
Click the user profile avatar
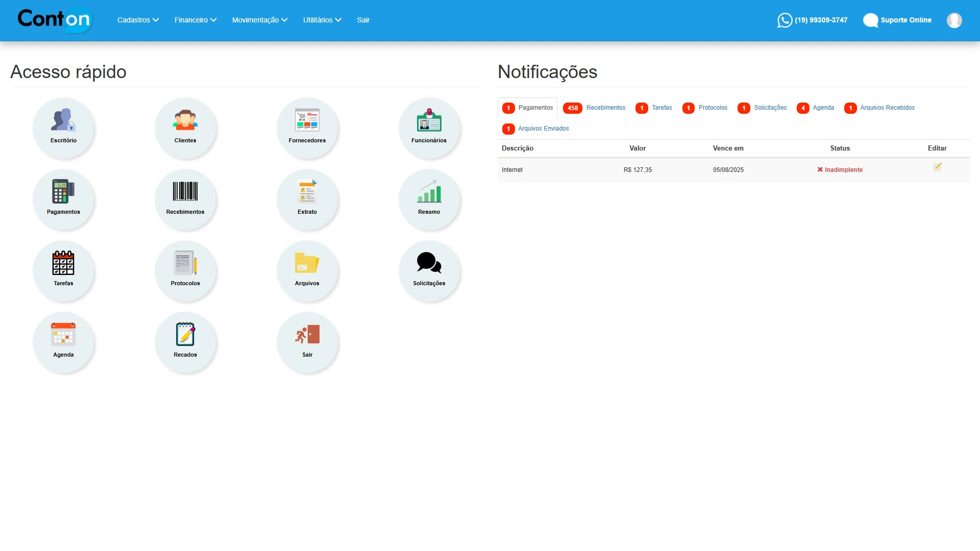(954, 20)
